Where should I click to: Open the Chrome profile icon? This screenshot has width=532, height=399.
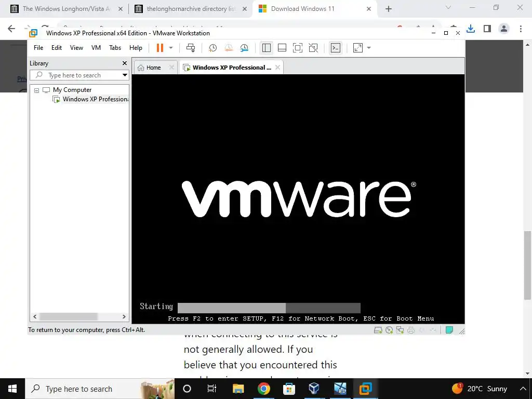504,29
